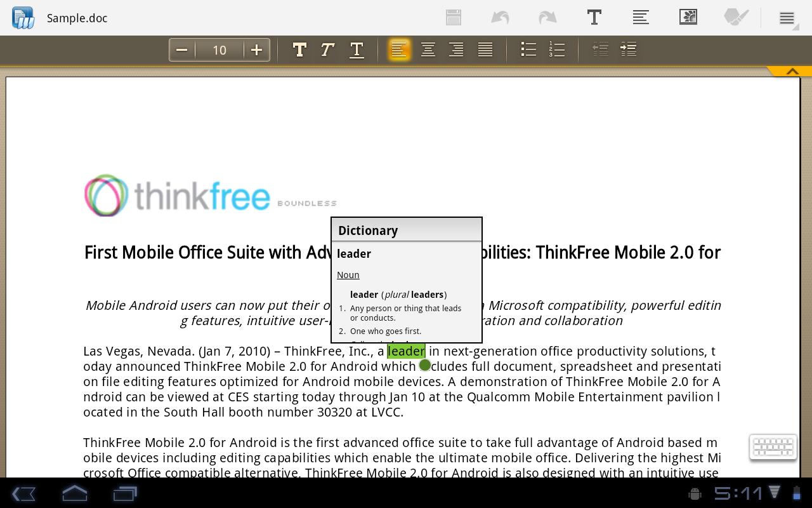
Task: Tap the Noun link in the dictionary
Action: (348, 275)
